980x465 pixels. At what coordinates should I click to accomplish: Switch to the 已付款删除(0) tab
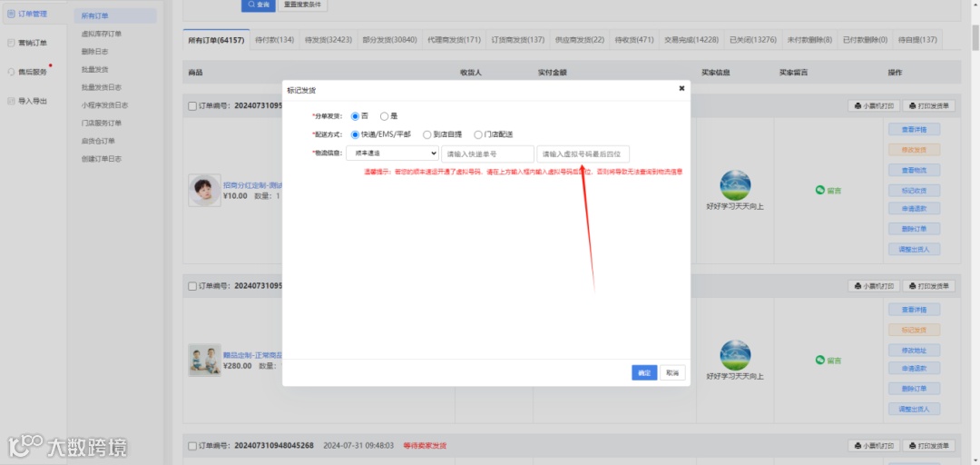point(865,39)
